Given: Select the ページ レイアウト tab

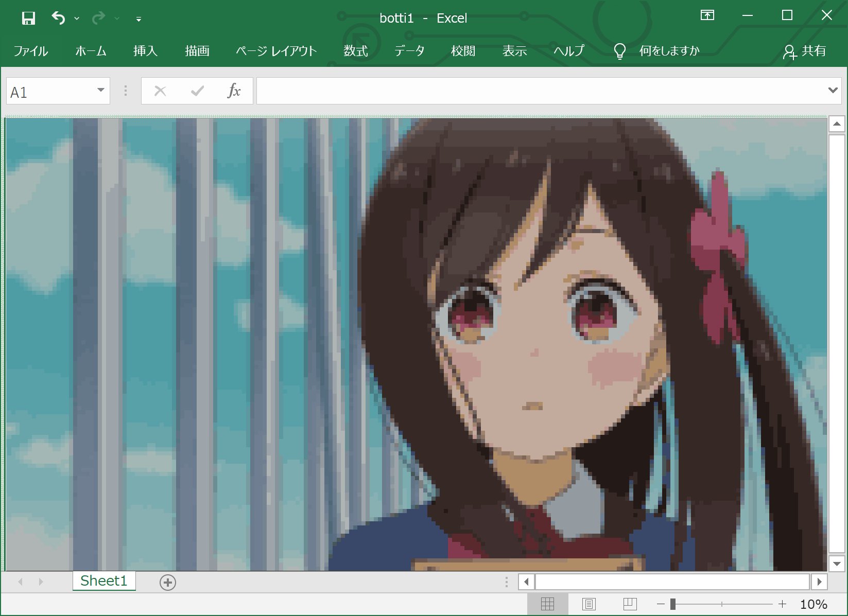Looking at the screenshot, I should (276, 51).
